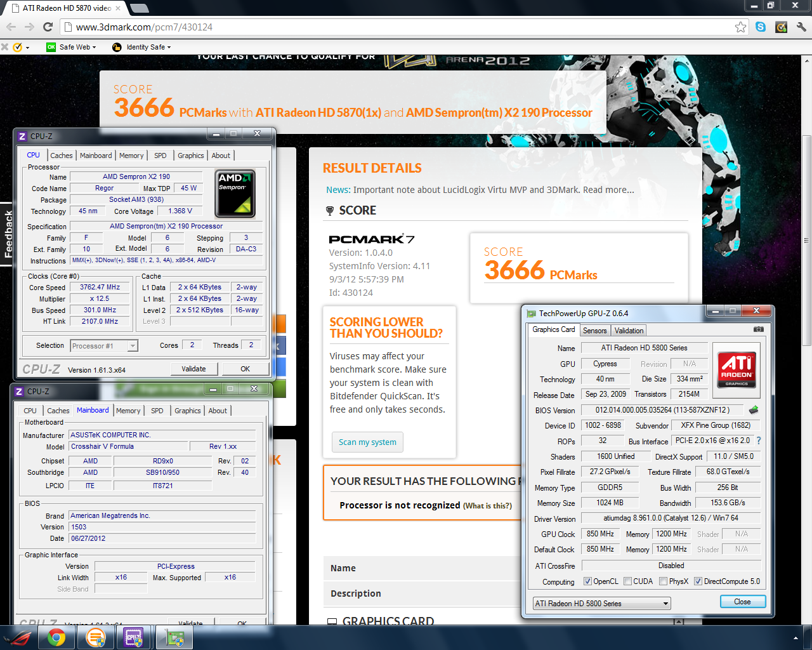
Task: Open the Feedback side tab
Action: pyautogui.click(x=8, y=234)
